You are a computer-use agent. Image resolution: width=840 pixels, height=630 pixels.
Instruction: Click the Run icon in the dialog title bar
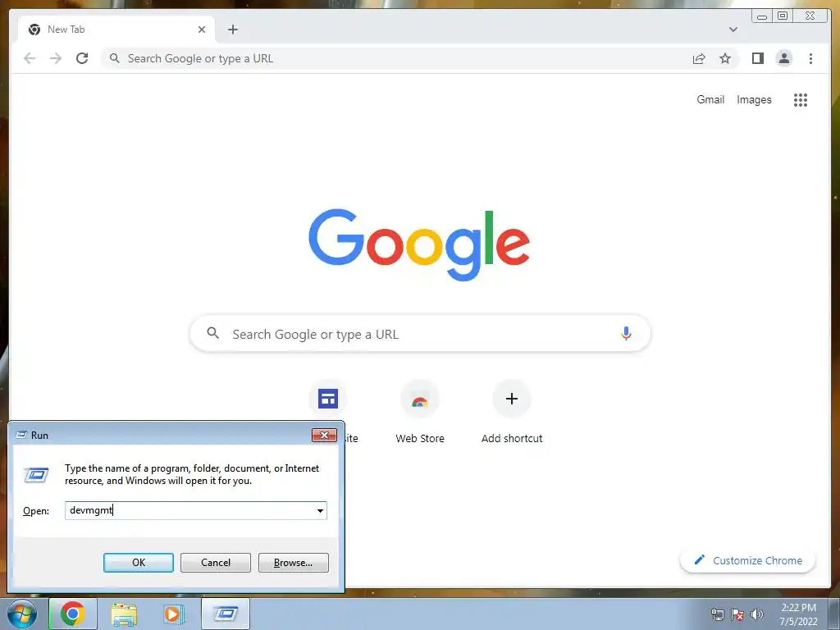[x=21, y=435]
